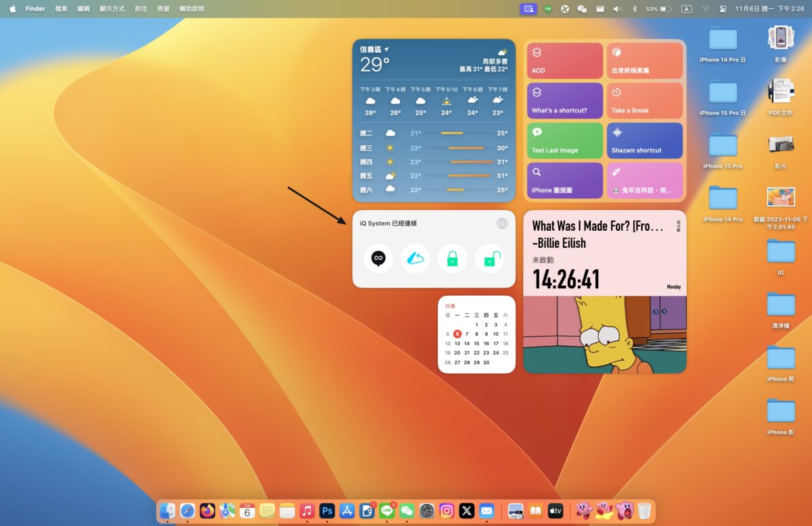This screenshot has width=812, height=526.
Task: Click the volume icon in the menu bar
Action: (617, 9)
